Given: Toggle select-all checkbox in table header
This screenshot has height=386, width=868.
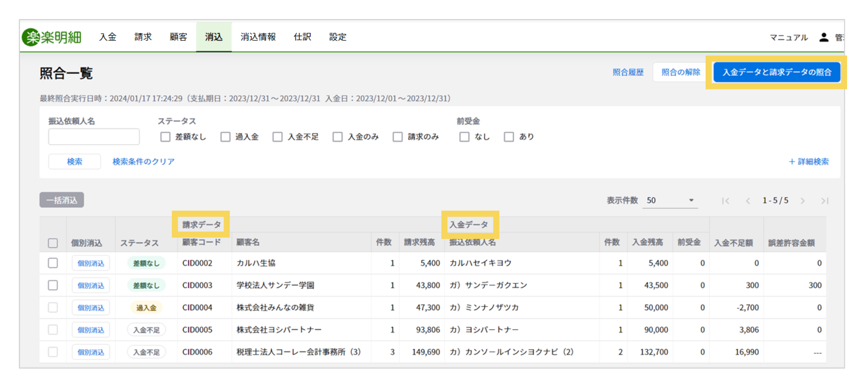Looking at the screenshot, I should click(53, 243).
